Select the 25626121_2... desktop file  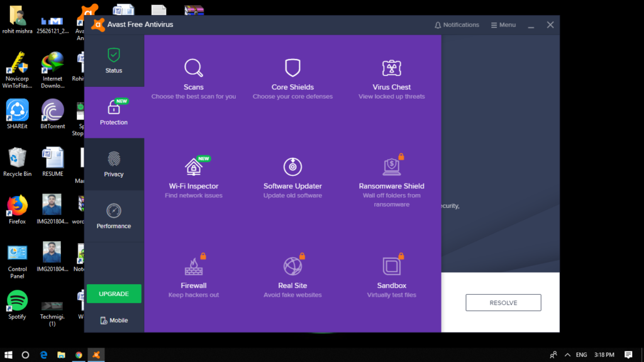click(x=53, y=24)
